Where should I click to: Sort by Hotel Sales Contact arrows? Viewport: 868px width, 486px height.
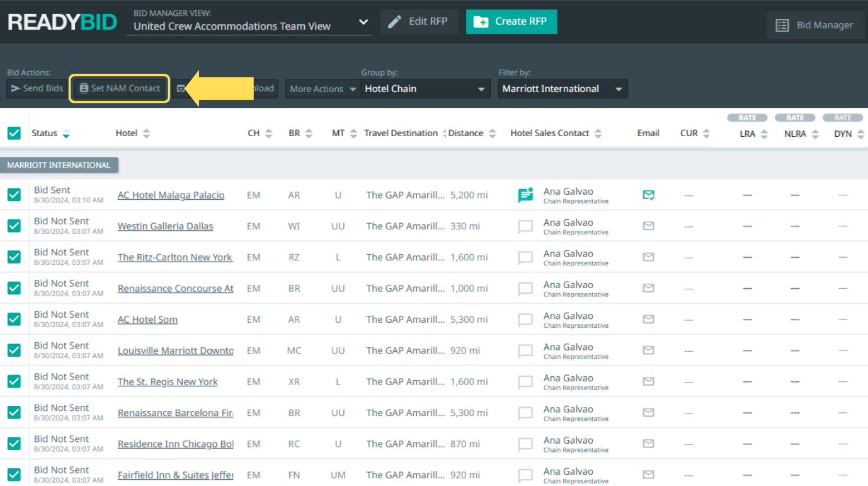coord(598,134)
